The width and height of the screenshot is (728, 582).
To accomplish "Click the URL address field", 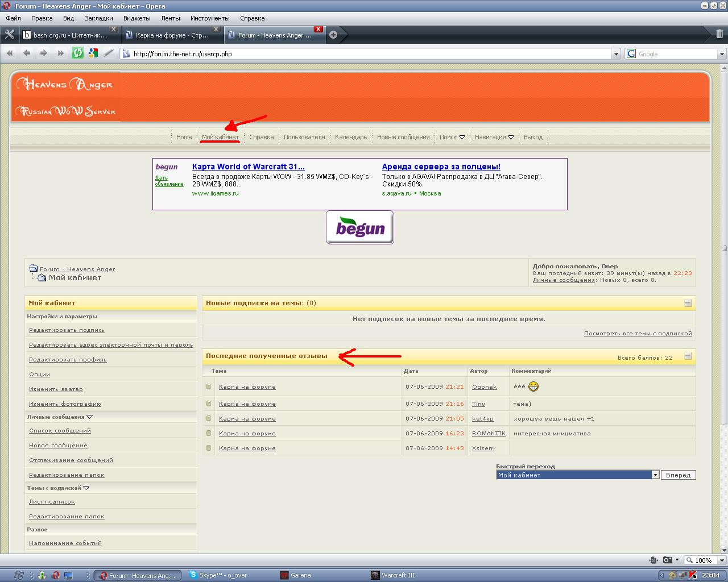I will (x=371, y=54).
